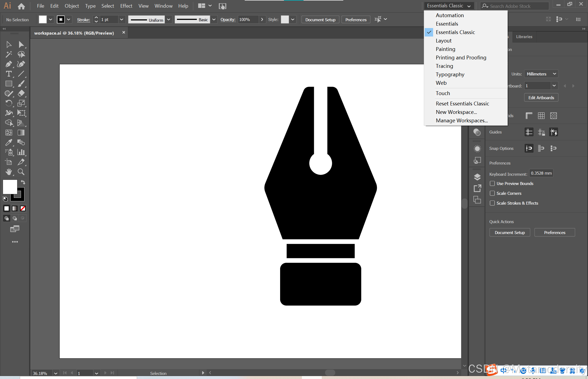Select the Eyedropper tool
This screenshot has height=379, width=588.
click(x=8, y=142)
